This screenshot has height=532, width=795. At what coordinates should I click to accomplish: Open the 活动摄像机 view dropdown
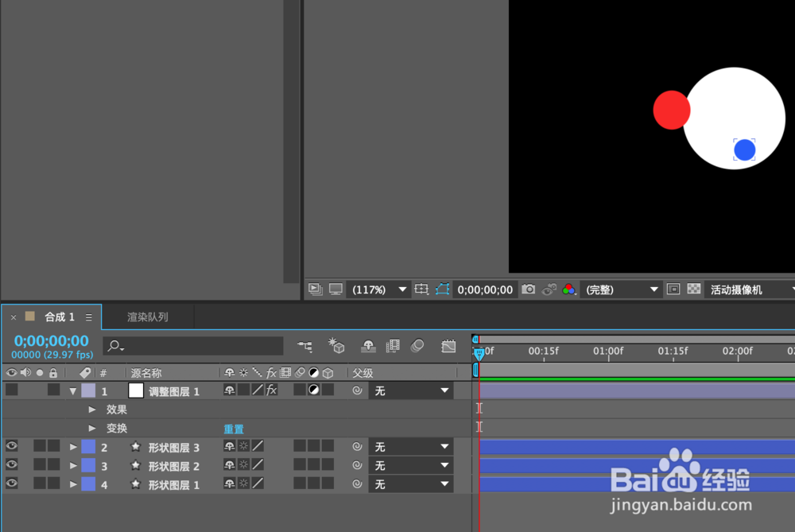750,289
